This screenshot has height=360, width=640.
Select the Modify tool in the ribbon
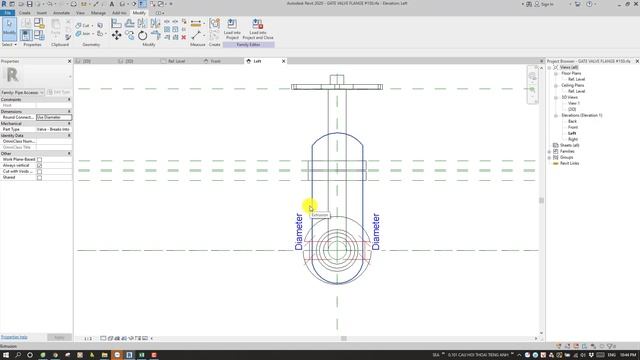pyautogui.click(x=9, y=29)
